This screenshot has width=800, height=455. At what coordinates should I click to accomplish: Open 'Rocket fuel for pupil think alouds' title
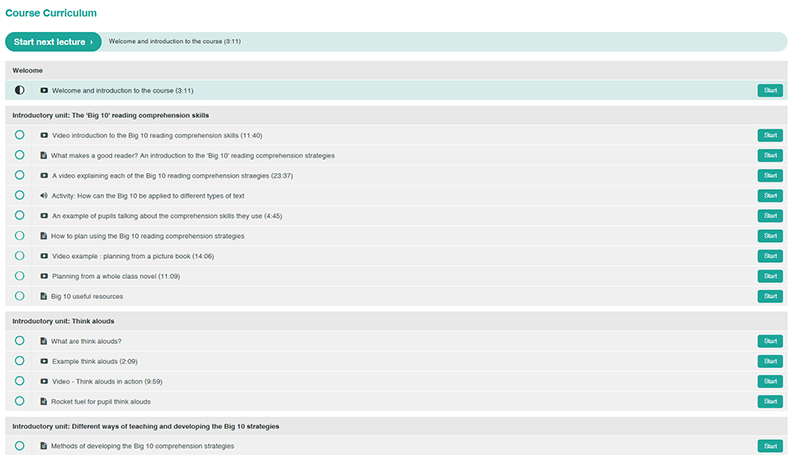click(x=101, y=402)
